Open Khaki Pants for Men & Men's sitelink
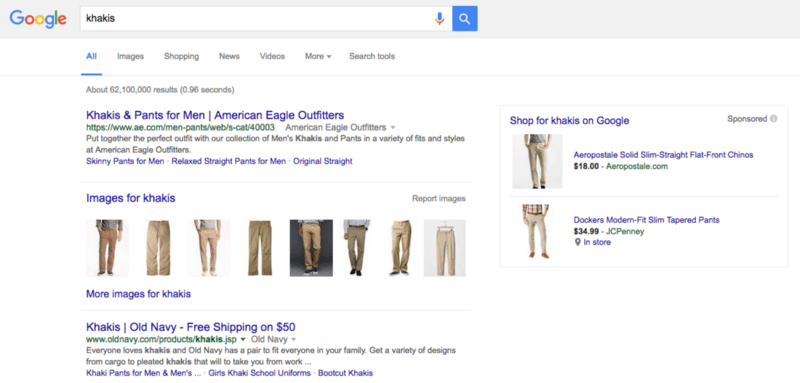800x383 pixels. (144, 373)
